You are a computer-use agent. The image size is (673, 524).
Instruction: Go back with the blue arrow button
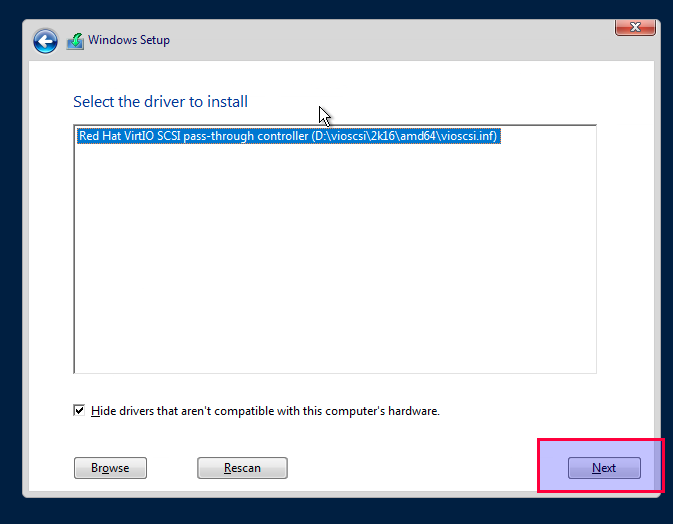click(45, 41)
